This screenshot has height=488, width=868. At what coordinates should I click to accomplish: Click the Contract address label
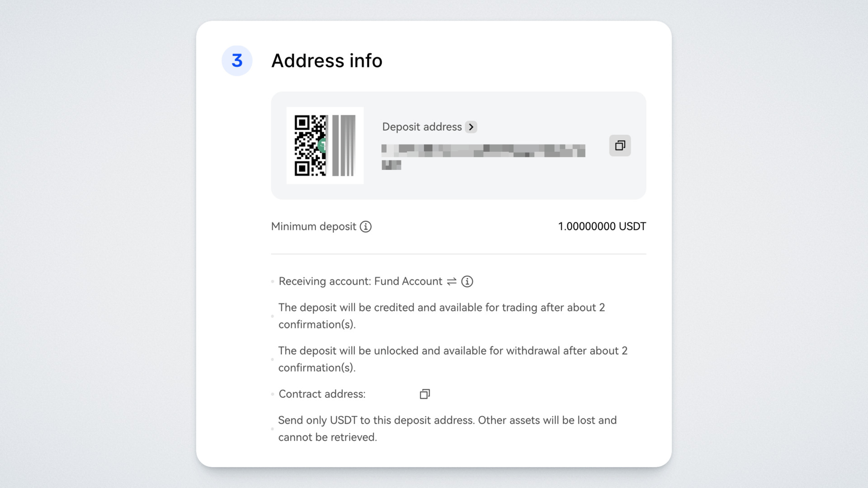(322, 394)
